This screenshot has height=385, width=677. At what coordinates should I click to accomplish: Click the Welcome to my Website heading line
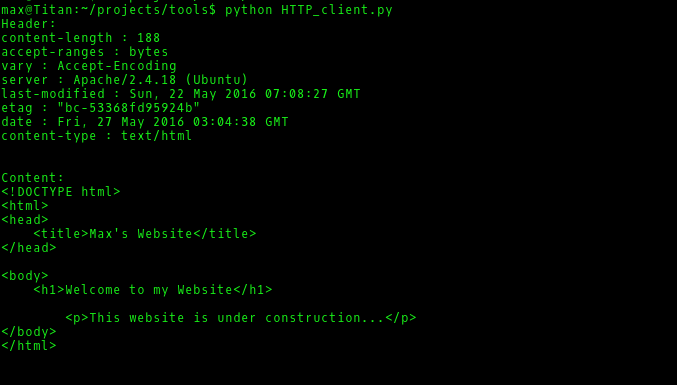point(153,290)
